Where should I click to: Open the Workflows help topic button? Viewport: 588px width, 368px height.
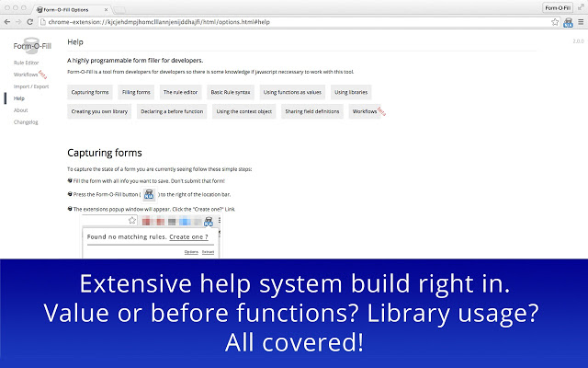coord(365,111)
